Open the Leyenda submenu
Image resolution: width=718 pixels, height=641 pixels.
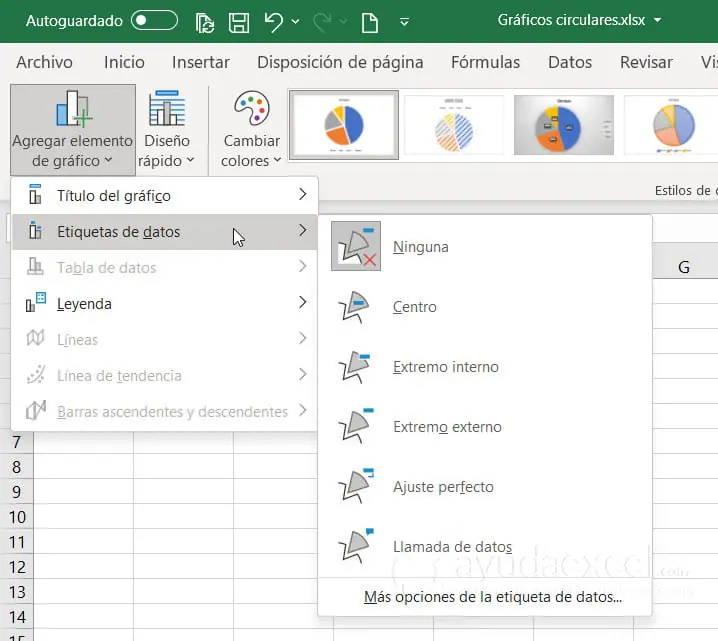165,304
